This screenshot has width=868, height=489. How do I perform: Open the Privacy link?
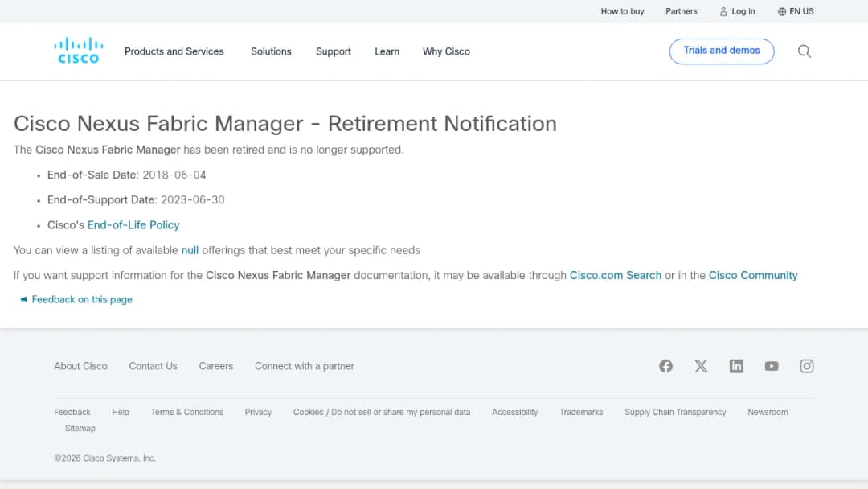point(258,412)
